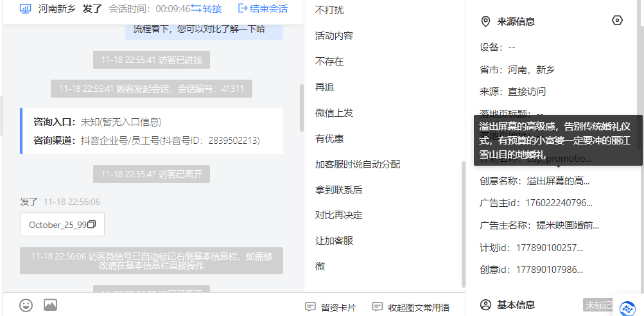The width and height of the screenshot is (644, 316).
Task: Click the 广告主名称 value 提米映画婚前...
Action: [568, 225]
